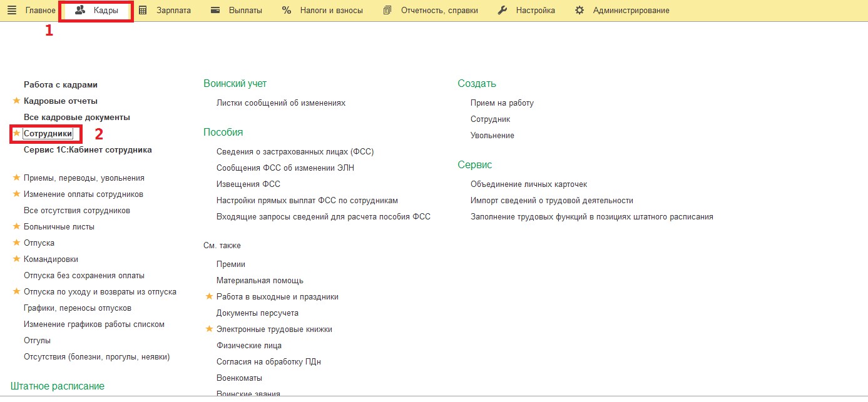
Task: Click the plain Отпуска link
Action: [39, 243]
